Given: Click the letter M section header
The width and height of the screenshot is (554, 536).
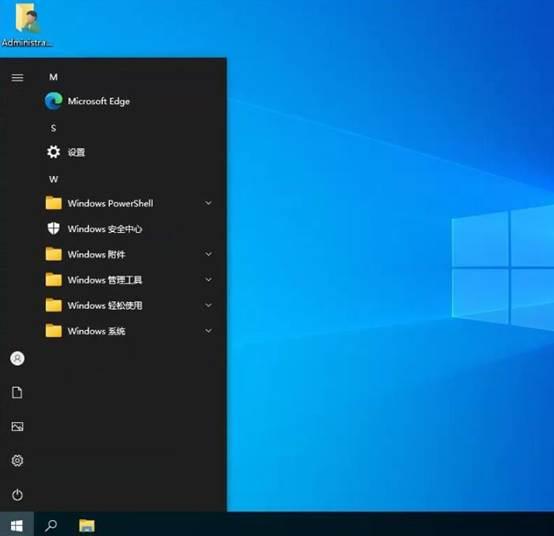Looking at the screenshot, I should [53, 77].
